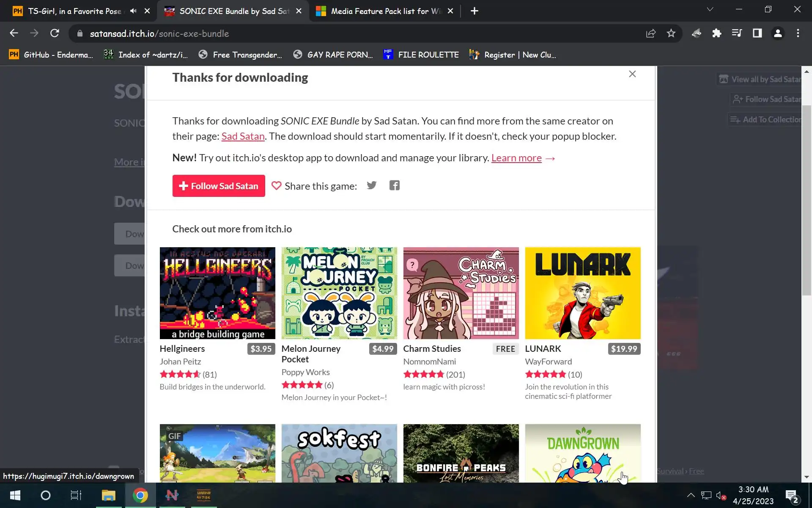Share game on Twitter icon
The image size is (812, 508).
371,185
